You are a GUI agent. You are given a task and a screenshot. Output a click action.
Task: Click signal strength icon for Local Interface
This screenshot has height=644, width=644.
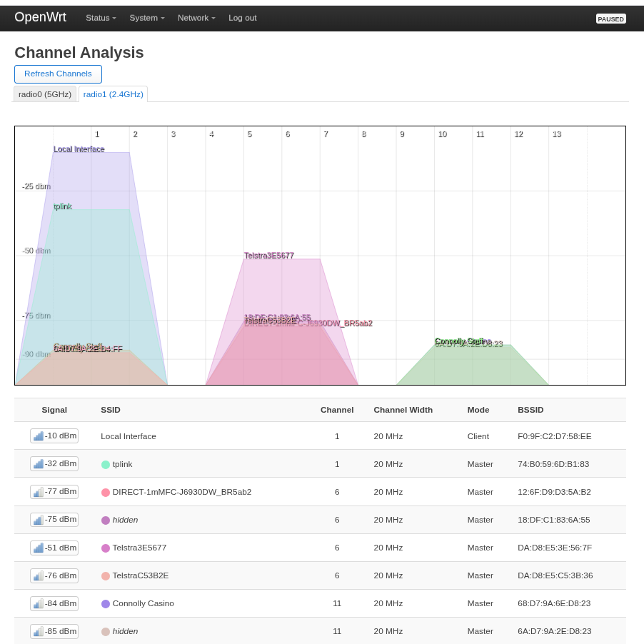(x=39, y=436)
